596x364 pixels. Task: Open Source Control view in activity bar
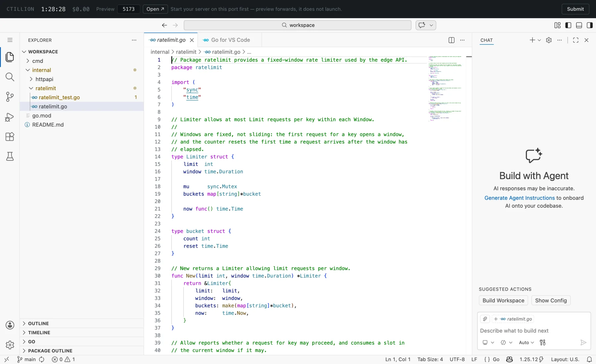(10, 97)
